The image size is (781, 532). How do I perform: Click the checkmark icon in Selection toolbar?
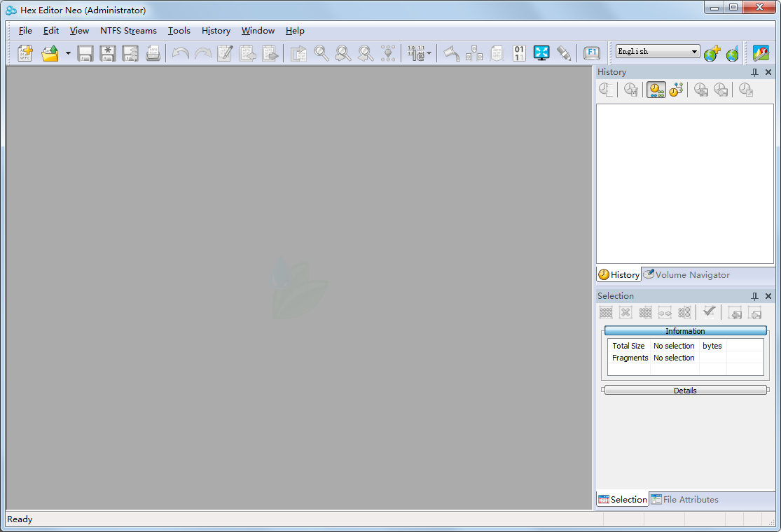pyautogui.click(x=710, y=311)
